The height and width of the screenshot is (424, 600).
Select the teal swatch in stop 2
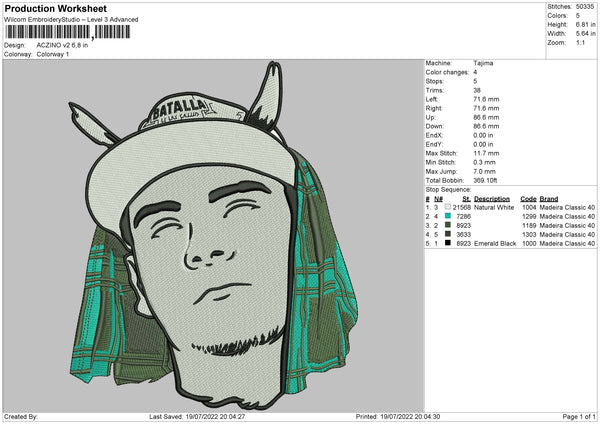click(448, 216)
